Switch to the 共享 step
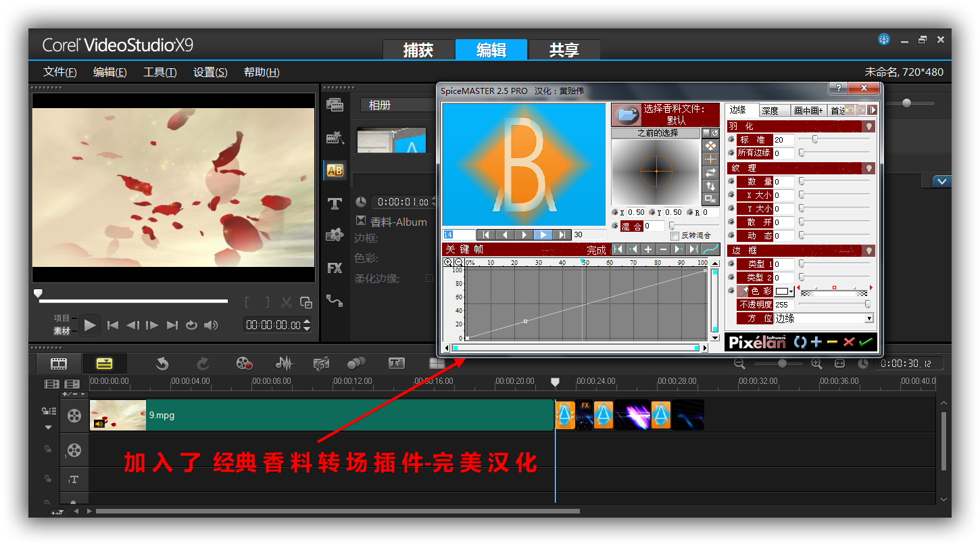Viewport: 980px width, 546px height. 564,50
